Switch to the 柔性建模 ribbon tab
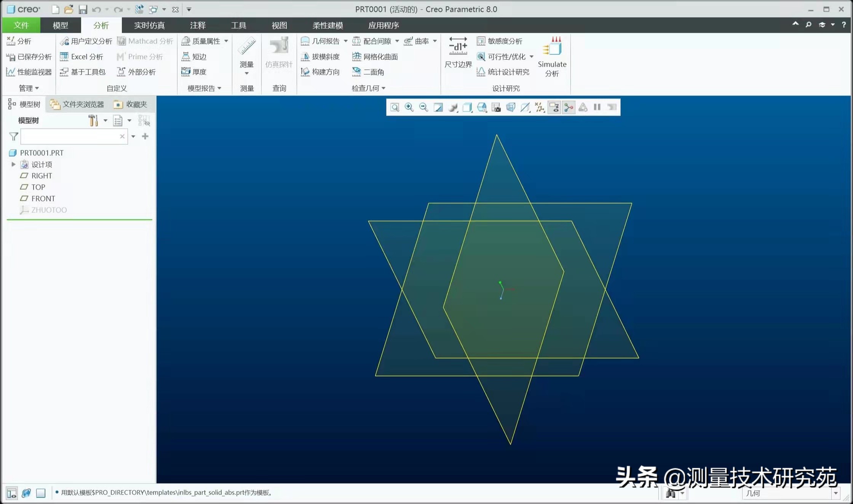This screenshot has height=504, width=853. click(x=327, y=25)
